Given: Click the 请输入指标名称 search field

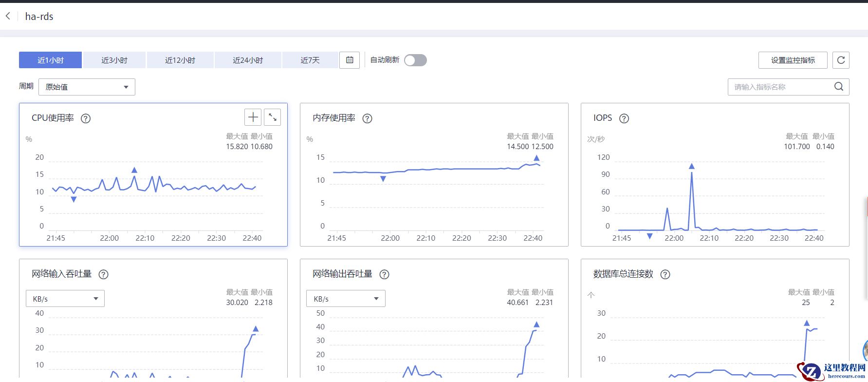Looking at the screenshot, I should click(x=779, y=87).
